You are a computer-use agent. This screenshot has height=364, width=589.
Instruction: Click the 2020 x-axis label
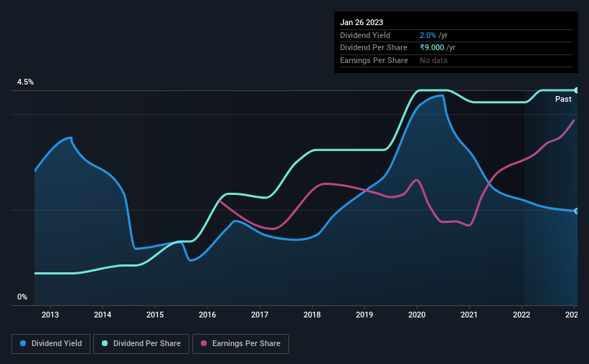coord(417,315)
